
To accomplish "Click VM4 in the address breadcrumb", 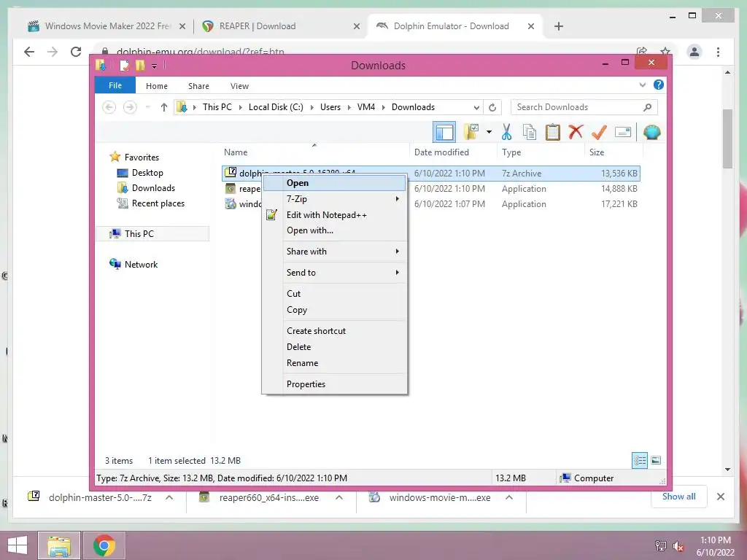I will point(366,107).
